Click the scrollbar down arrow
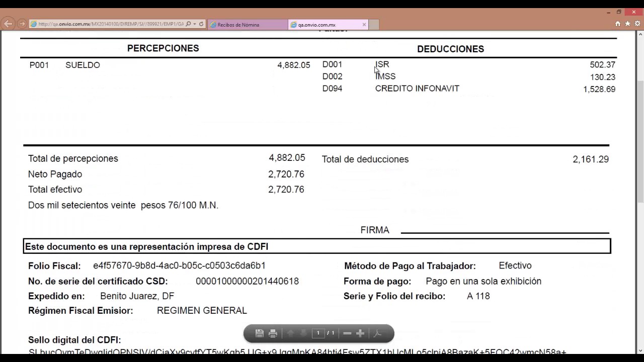This screenshot has width=644, height=362. 640,350
